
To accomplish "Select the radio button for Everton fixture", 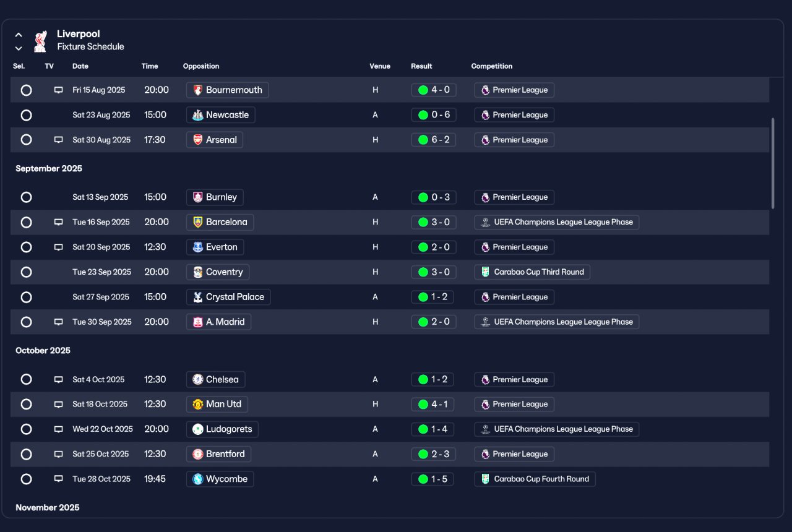I will click(26, 247).
